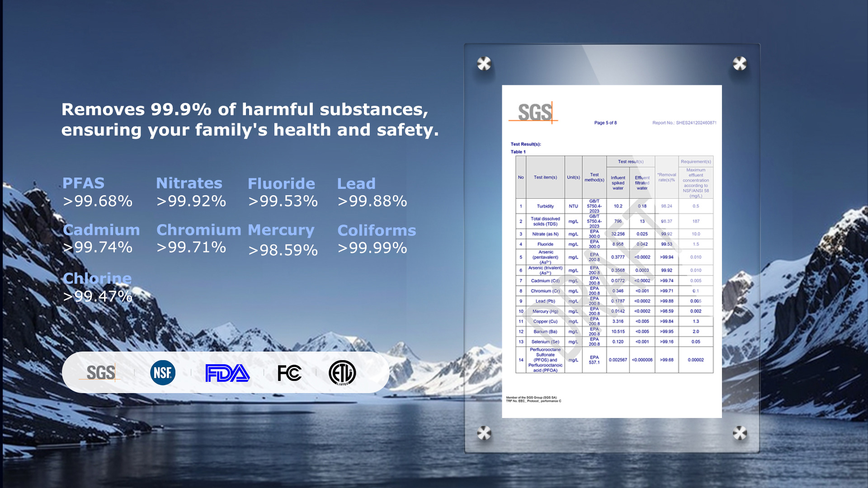The width and height of the screenshot is (868, 488).
Task: Click the '>99.74%' value under Cadmium
Action: pos(98,247)
